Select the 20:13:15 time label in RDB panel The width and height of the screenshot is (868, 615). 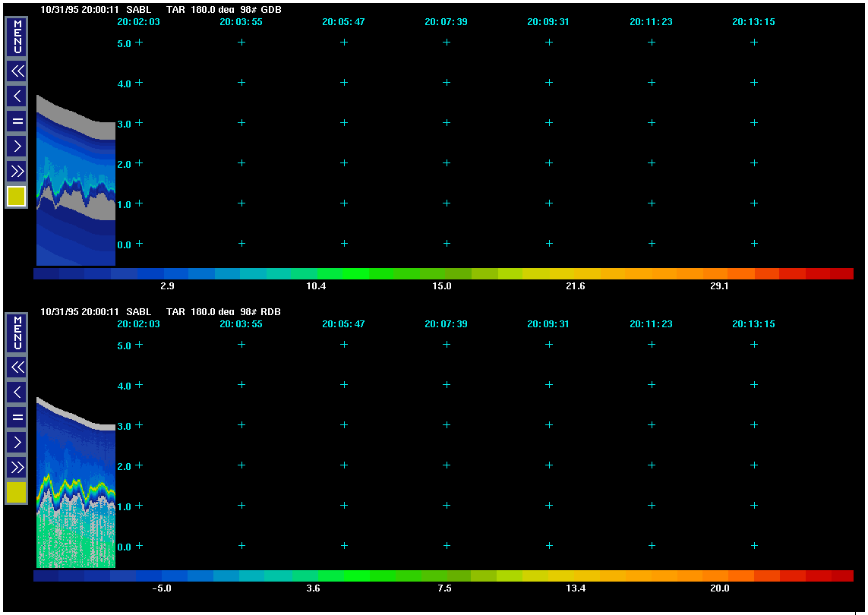(x=753, y=324)
